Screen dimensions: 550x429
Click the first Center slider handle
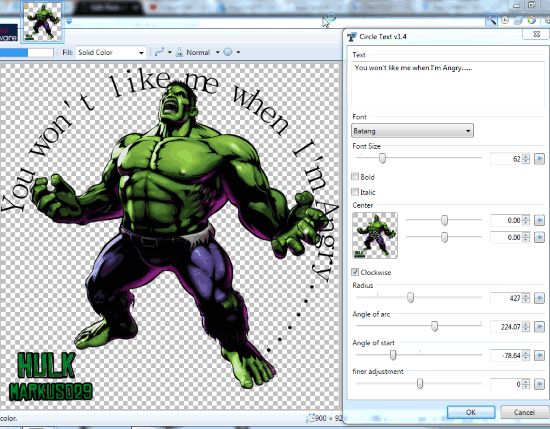444,220
